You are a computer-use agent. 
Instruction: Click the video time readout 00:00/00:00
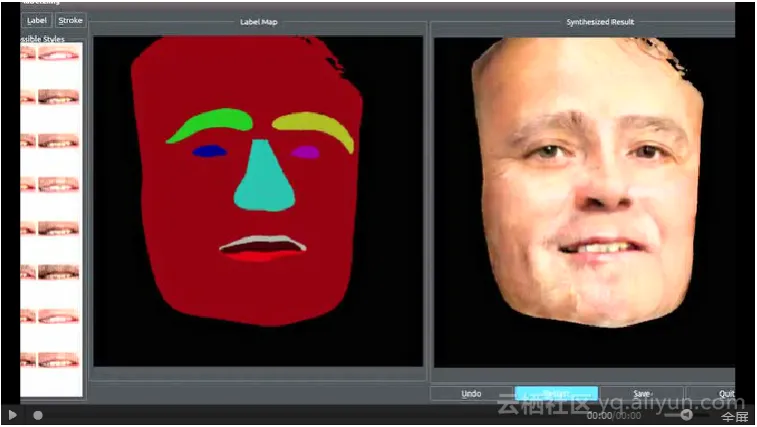tap(614, 416)
